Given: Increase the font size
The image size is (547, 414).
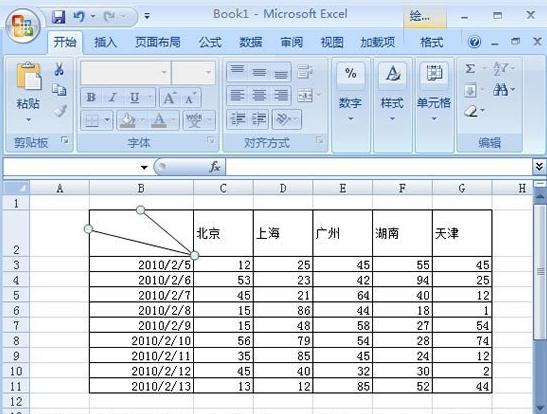Looking at the screenshot, I should [x=170, y=97].
